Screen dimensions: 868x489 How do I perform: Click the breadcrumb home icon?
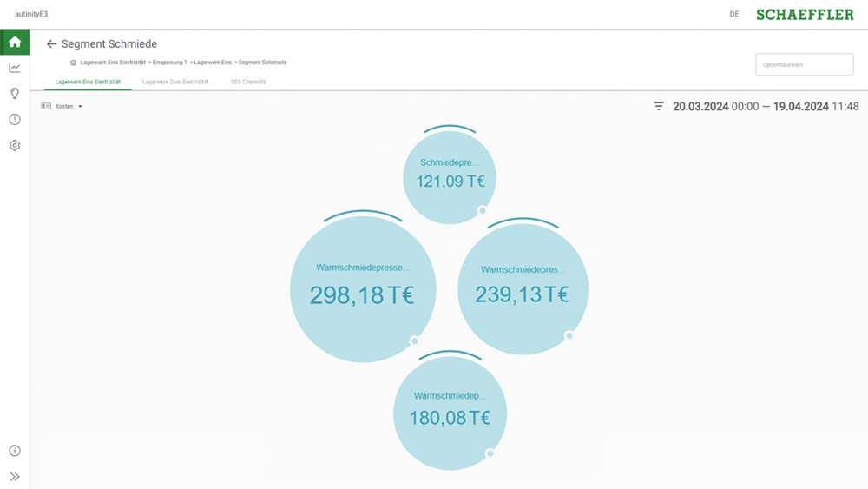[73, 63]
